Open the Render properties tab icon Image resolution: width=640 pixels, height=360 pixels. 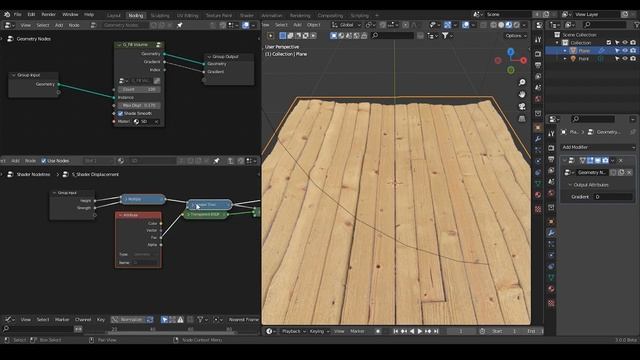(x=551, y=148)
